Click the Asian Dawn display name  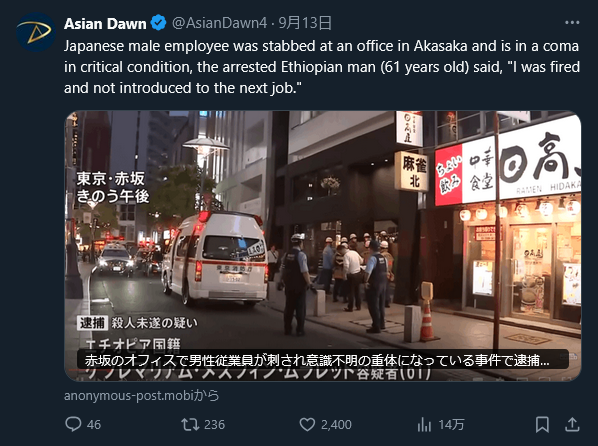point(105,24)
